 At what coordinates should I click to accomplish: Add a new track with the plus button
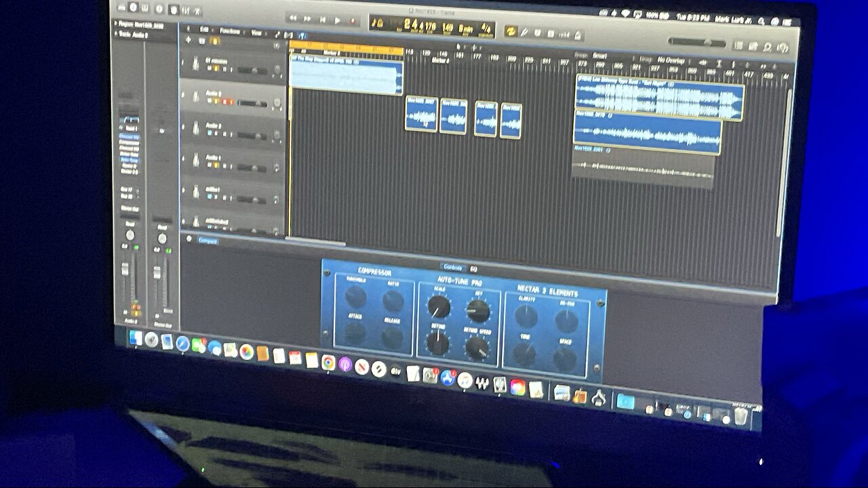coord(189,40)
